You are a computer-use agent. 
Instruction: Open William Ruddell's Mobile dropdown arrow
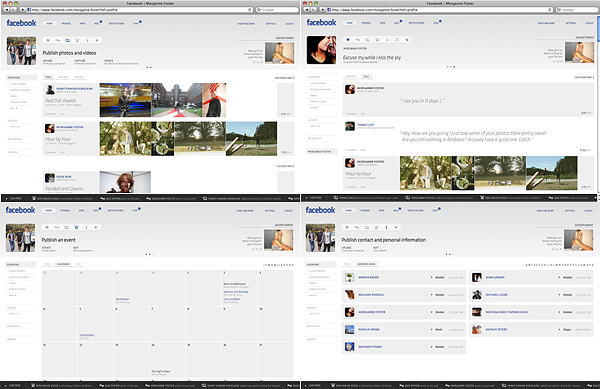432,295
